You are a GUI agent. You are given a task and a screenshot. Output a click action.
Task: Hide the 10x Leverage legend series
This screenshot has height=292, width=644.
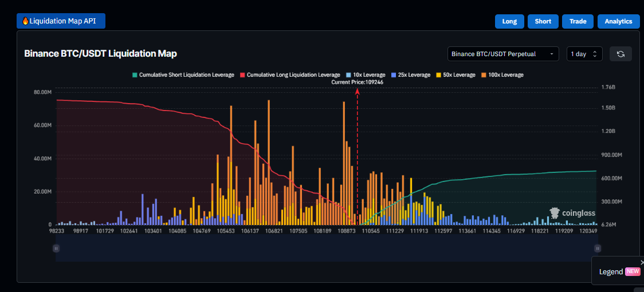pyautogui.click(x=366, y=75)
